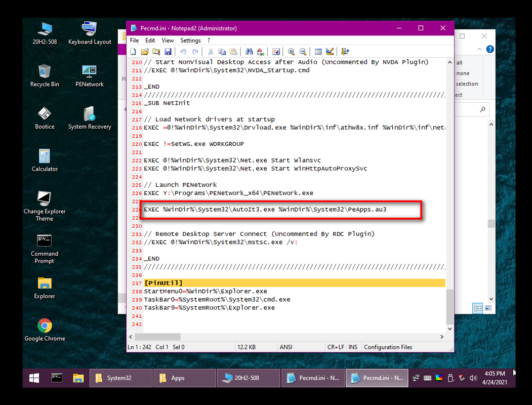Switch to System32 taskbar window
Image resolution: width=532 pixels, height=405 pixels.
pos(121,378)
